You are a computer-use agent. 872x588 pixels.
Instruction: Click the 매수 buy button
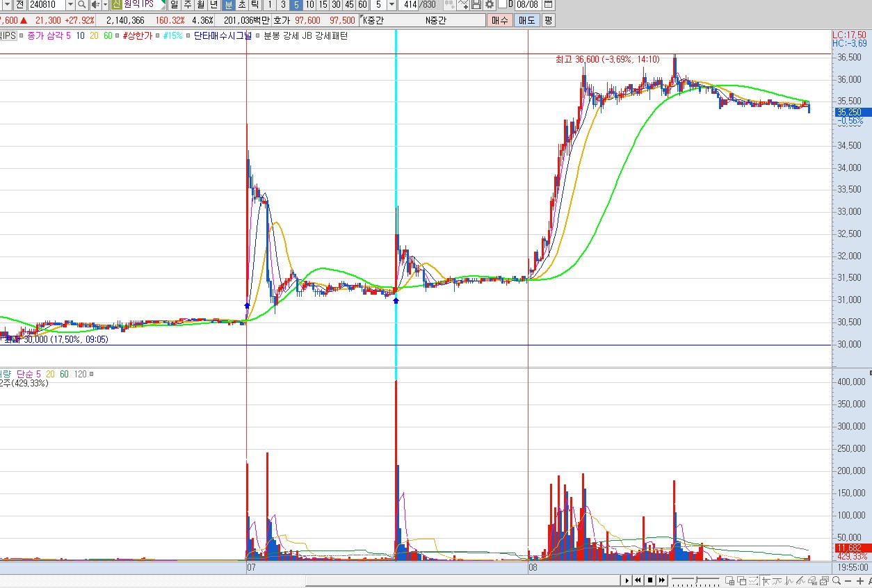[499, 20]
